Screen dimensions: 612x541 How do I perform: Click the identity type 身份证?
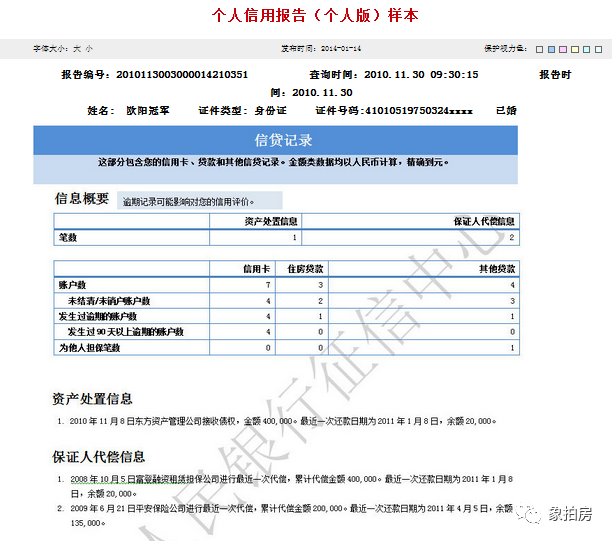(270, 110)
